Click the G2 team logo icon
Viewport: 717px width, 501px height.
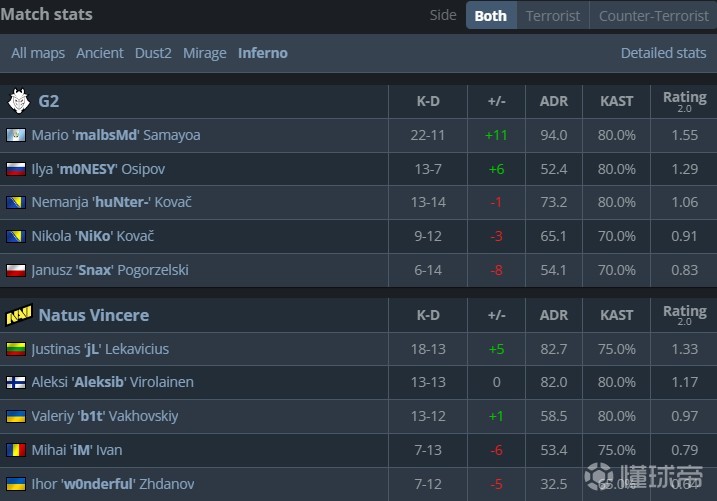point(19,100)
